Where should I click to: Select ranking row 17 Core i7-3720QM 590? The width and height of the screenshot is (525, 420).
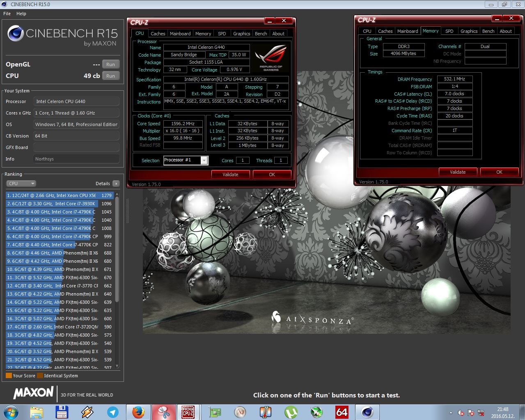click(60, 327)
